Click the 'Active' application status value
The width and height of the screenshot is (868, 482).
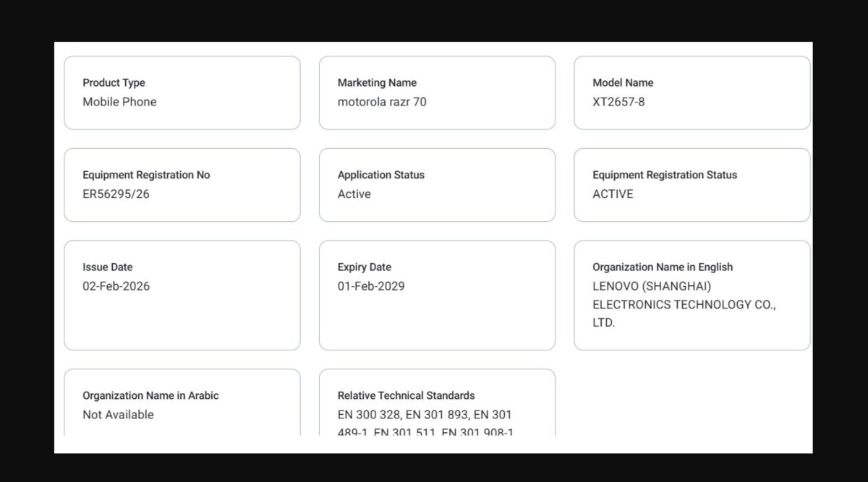pos(354,194)
